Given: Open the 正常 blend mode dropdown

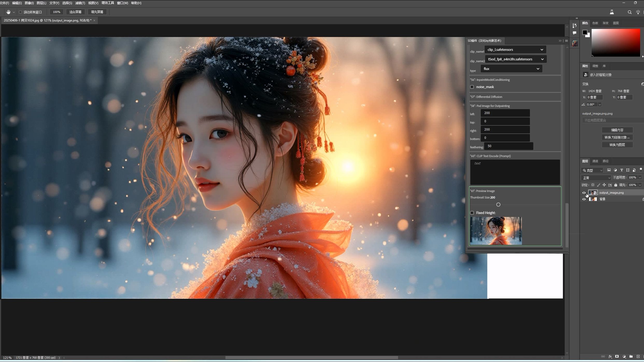Looking at the screenshot, I should (596, 178).
